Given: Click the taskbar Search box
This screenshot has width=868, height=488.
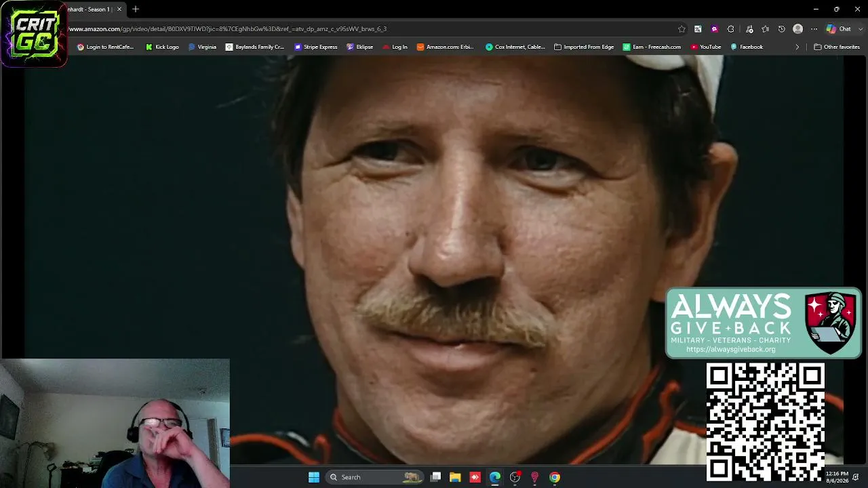Looking at the screenshot, I should [x=374, y=477].
